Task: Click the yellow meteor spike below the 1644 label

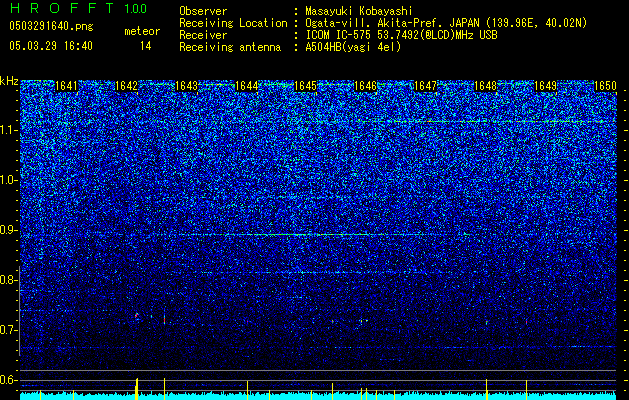Action: [x=248, y=390]
